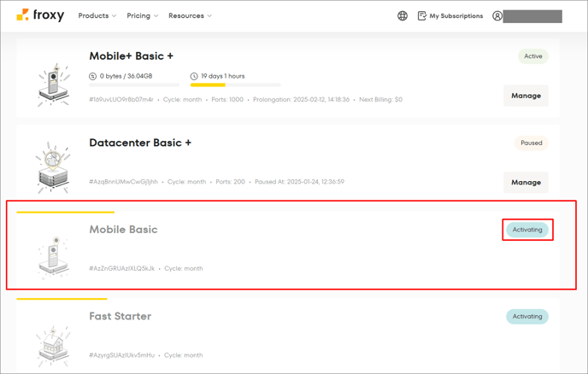Image resolution: width=588 pixels, height=374 pixels.
Task: Click the clock icon beside 19 days
Action: [194, 76]
